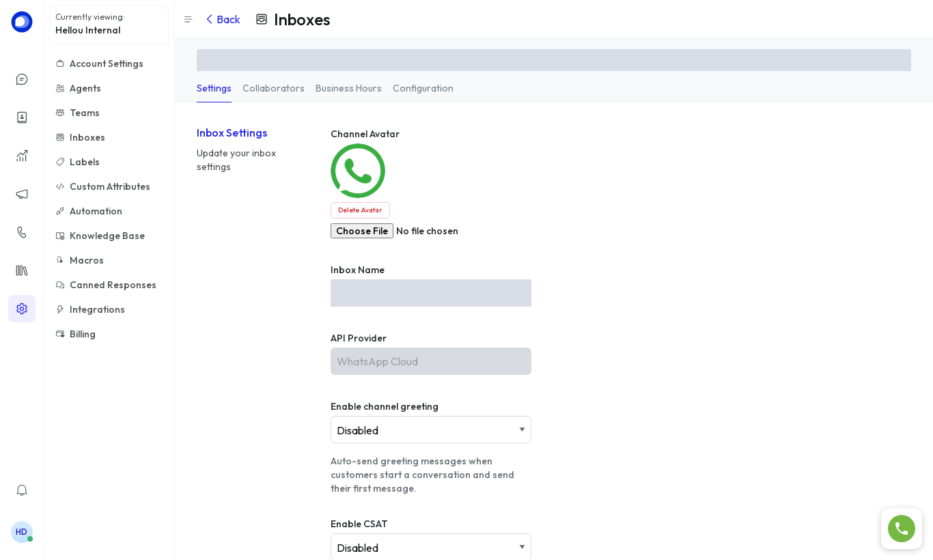Open the Enable CSAT dropdown
Image resolution: width=933 pixels, height=560 pixels.
pyautogui.click(x=431, y=547)
